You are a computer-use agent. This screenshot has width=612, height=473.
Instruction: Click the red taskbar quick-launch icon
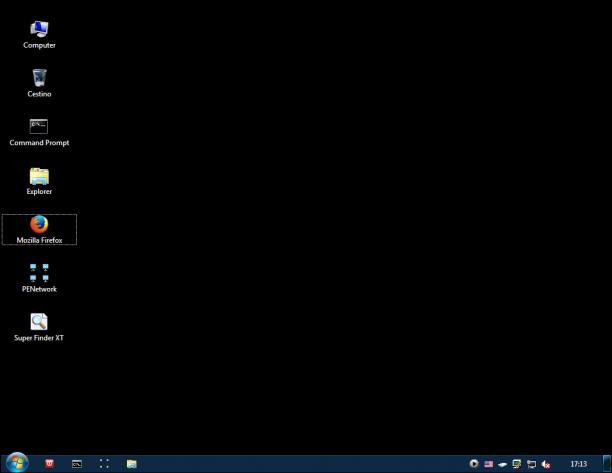(49, 464)
